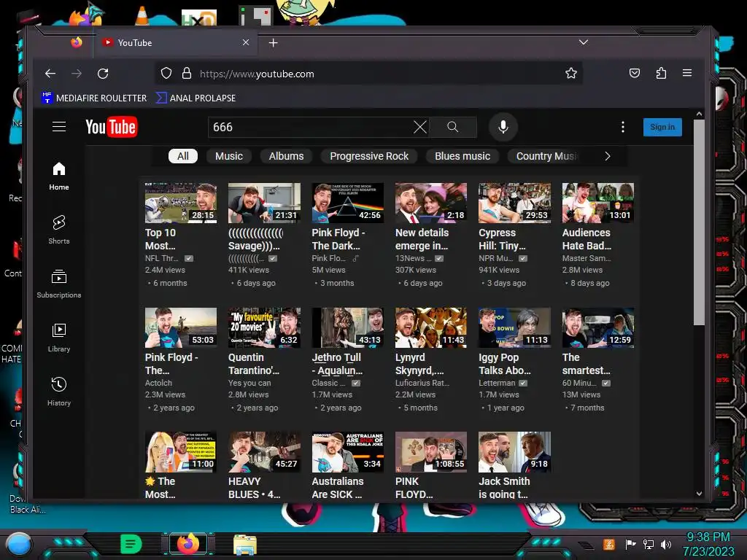Click scrollbar up arrow

click(699, 114)
